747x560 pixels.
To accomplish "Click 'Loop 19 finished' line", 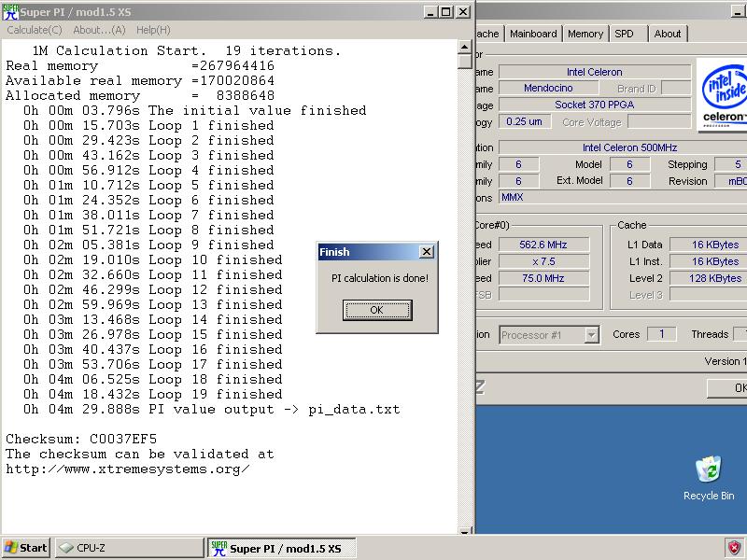I will (152, 394).
